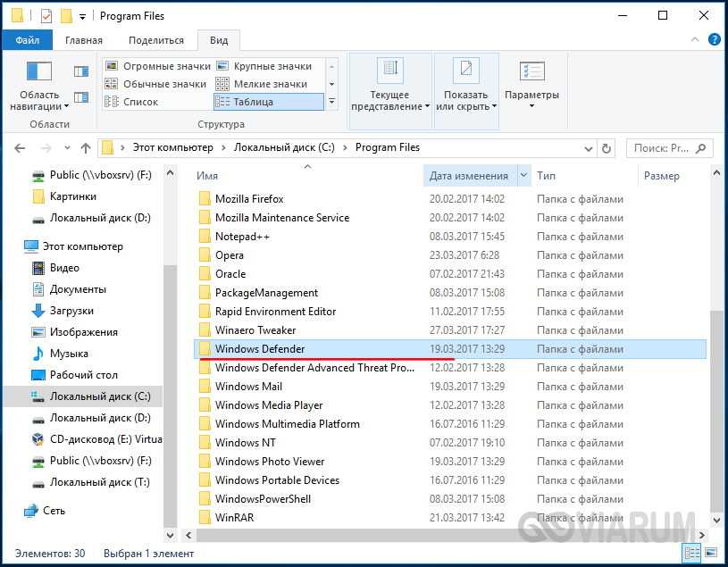Refresh the folder with the reload icon
This screenshot has width=728, height=567.
[x=607, y=148]
